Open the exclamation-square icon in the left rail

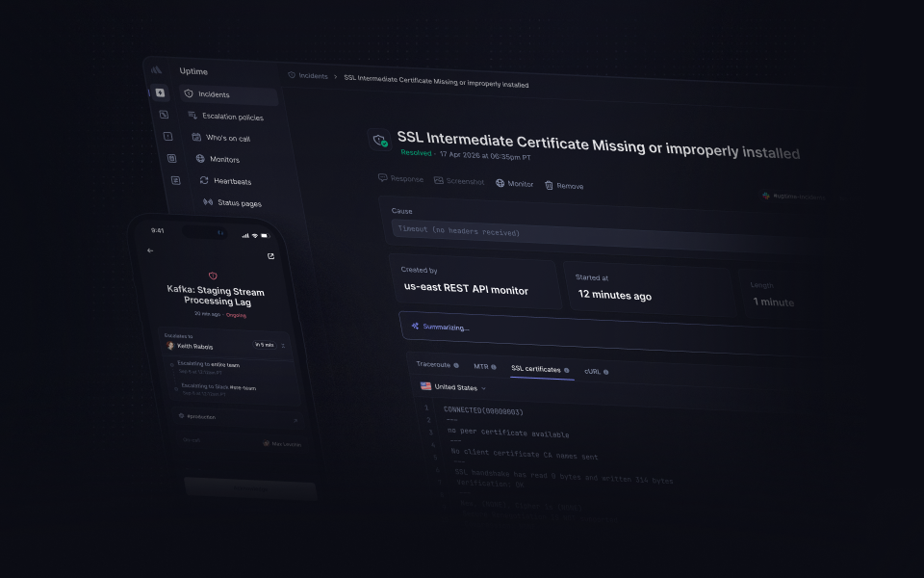167,136
